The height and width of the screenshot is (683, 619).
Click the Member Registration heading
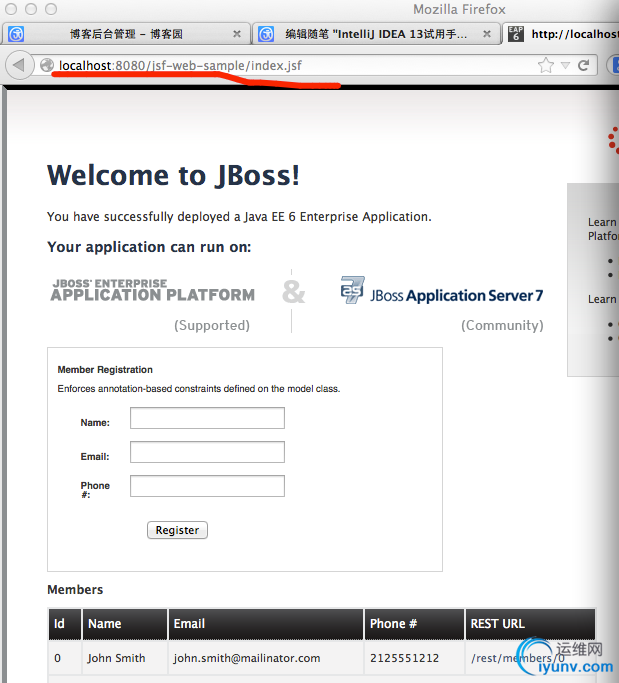105,370
